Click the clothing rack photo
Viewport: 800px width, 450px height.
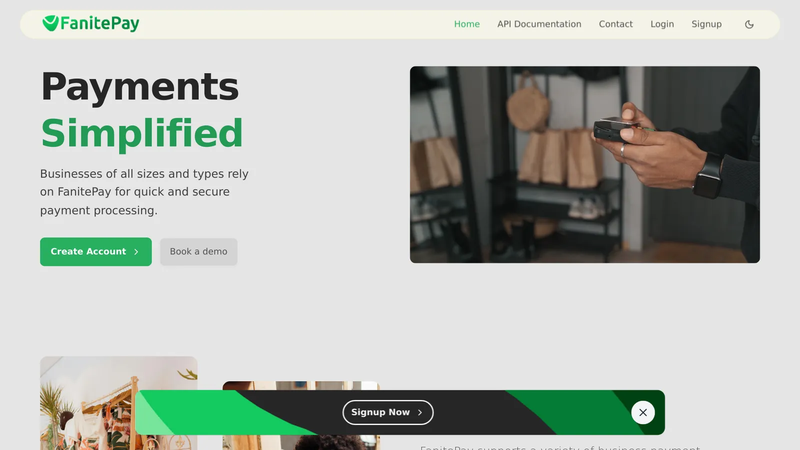tap(119, 403)
